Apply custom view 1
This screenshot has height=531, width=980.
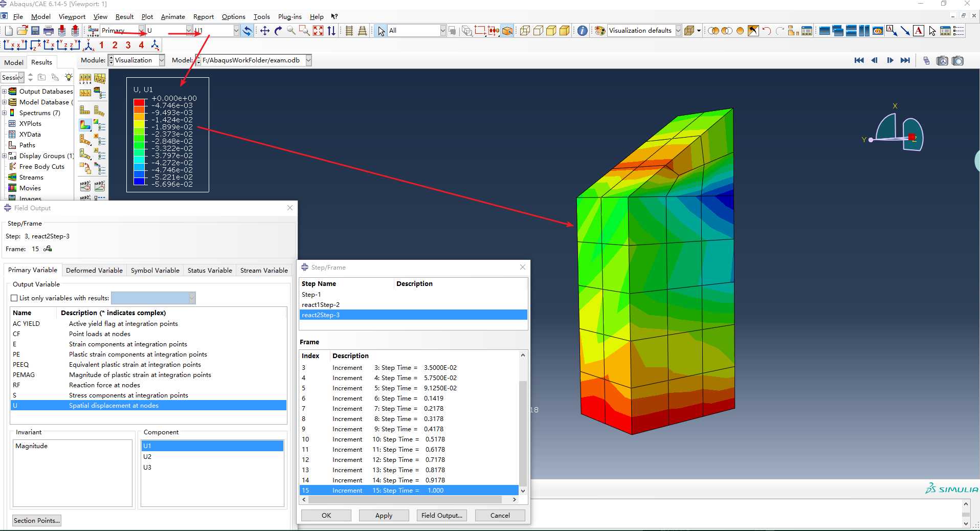[101, 45]
